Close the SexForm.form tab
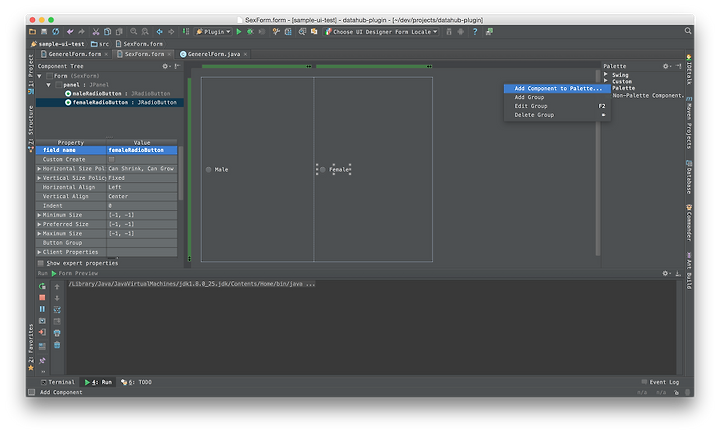 (x=169, y=54)
